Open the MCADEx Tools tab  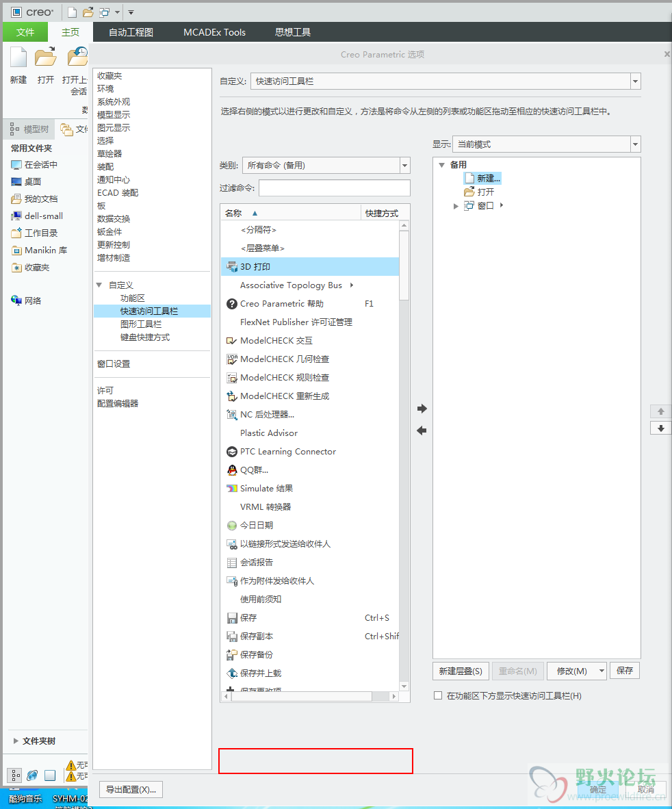click(215, 32)
